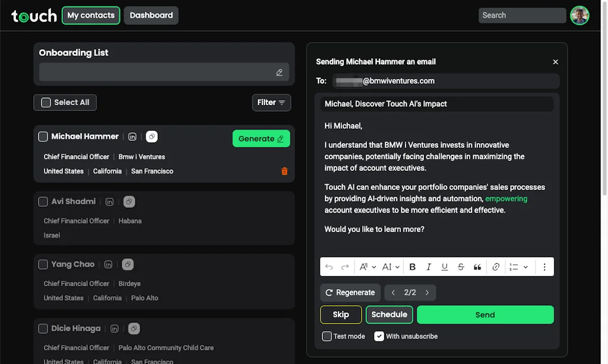Format selected text as a blockquote
Viewport: 608px width, 364px height.
point(477,267)
